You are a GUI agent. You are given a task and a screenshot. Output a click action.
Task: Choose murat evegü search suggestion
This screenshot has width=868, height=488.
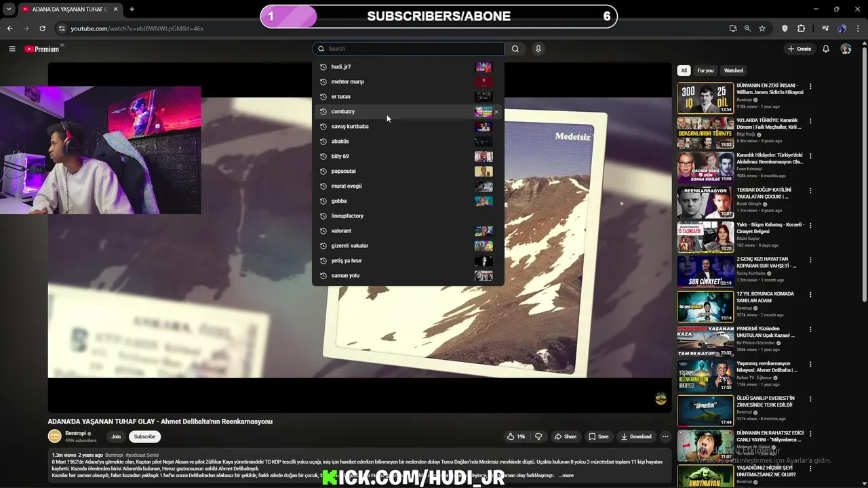408,186
